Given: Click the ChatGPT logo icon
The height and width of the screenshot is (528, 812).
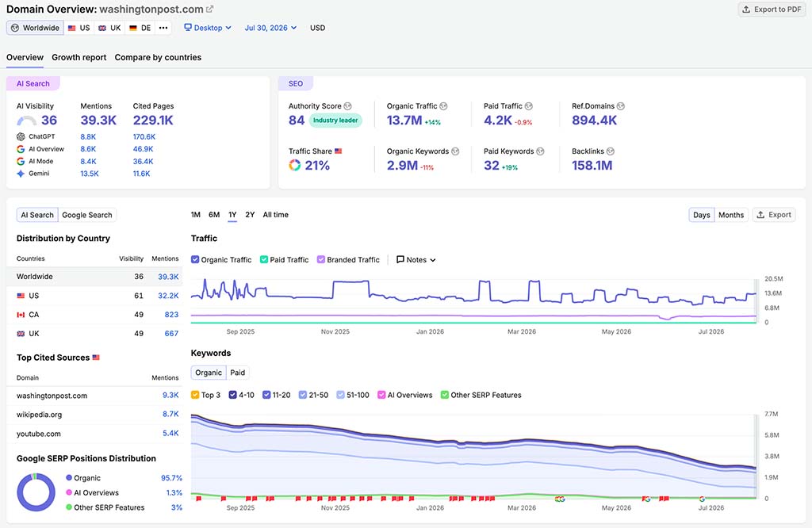Looking at the screenshot, I should [21, 136].
